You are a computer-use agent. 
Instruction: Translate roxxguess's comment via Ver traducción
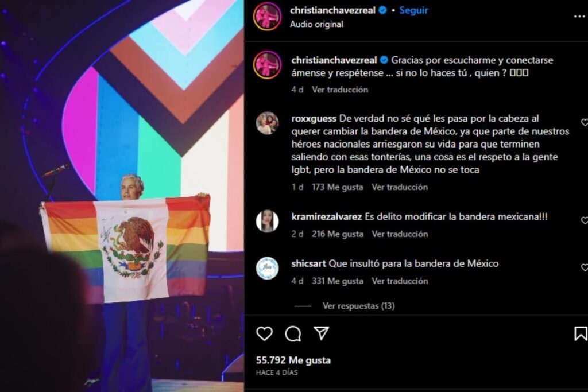click(400, 187)
